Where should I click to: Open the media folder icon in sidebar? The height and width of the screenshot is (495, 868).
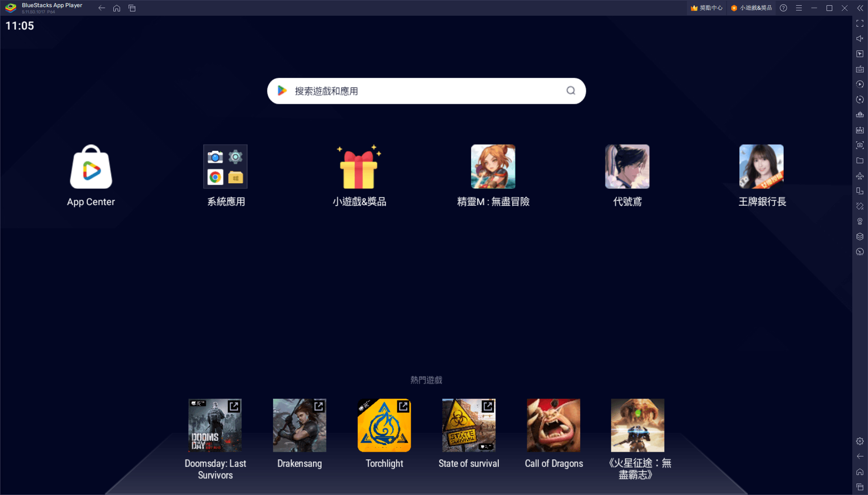[x=860, y=160]
